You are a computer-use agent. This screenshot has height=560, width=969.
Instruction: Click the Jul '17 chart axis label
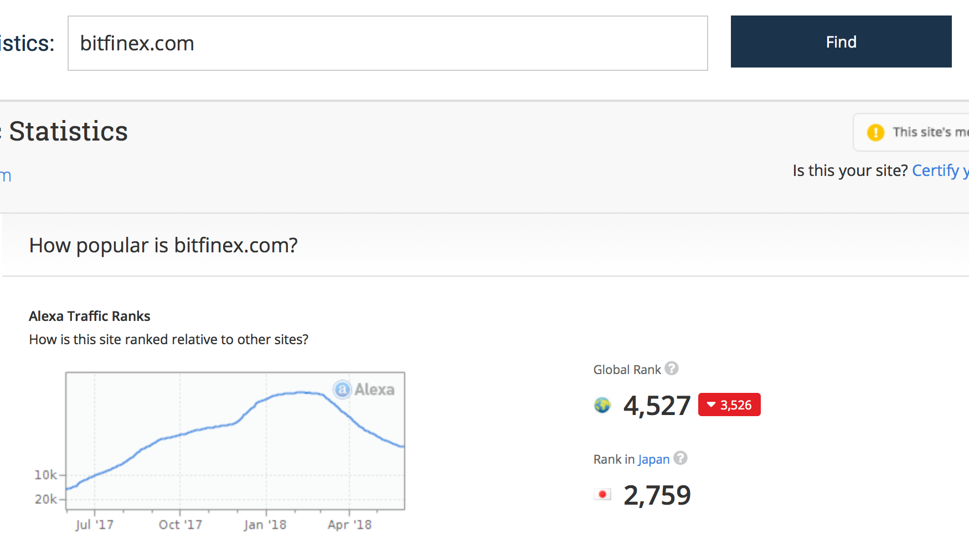95,525
